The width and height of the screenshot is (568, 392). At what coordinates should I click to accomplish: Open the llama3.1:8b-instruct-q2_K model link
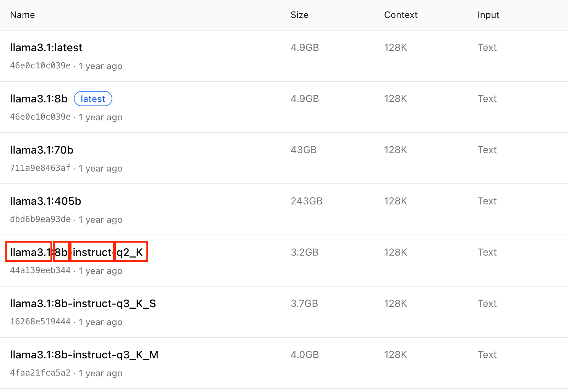[76, 253]
